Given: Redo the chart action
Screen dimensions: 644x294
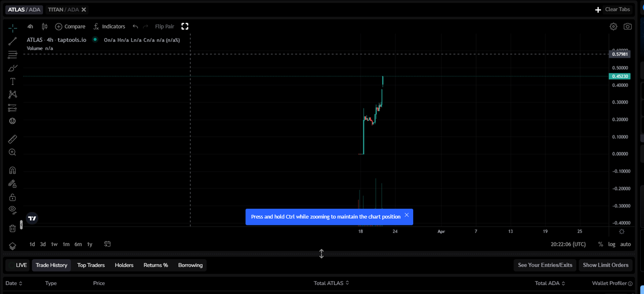Looking at the screenshot, I should coord(145,26).
